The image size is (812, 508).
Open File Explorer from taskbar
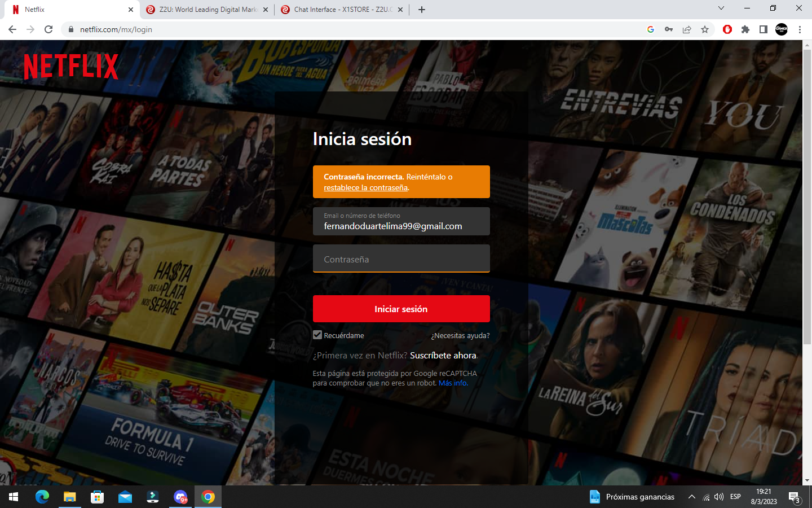pos(70,497)
